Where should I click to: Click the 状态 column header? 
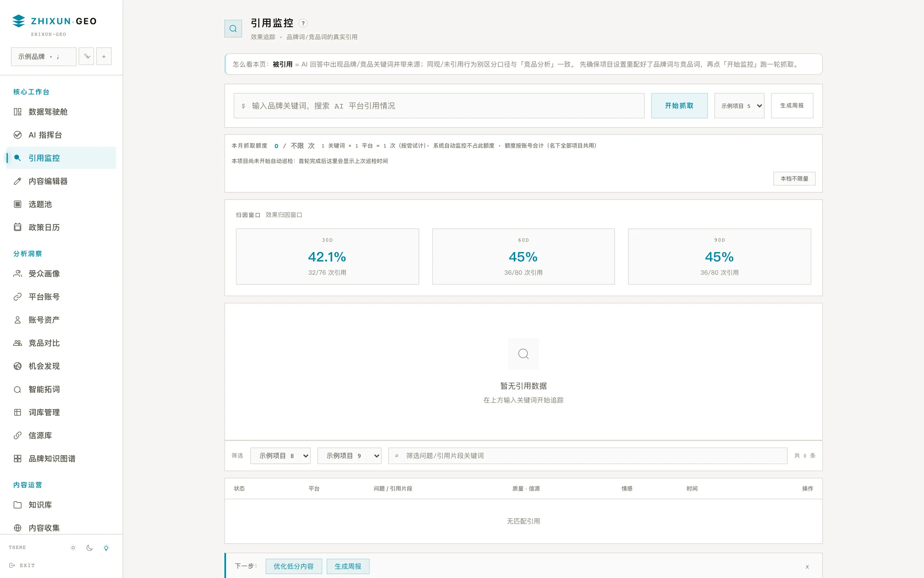click(x=239, y=488)
